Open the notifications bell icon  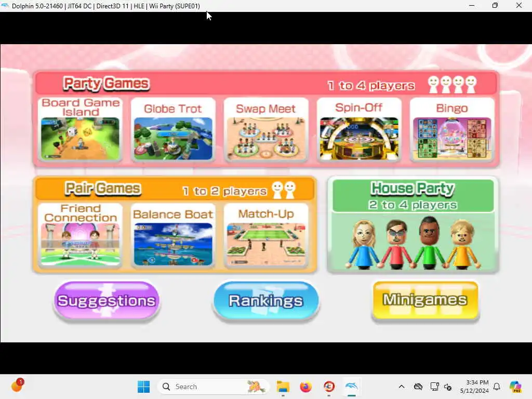click(x=497, y=387)
